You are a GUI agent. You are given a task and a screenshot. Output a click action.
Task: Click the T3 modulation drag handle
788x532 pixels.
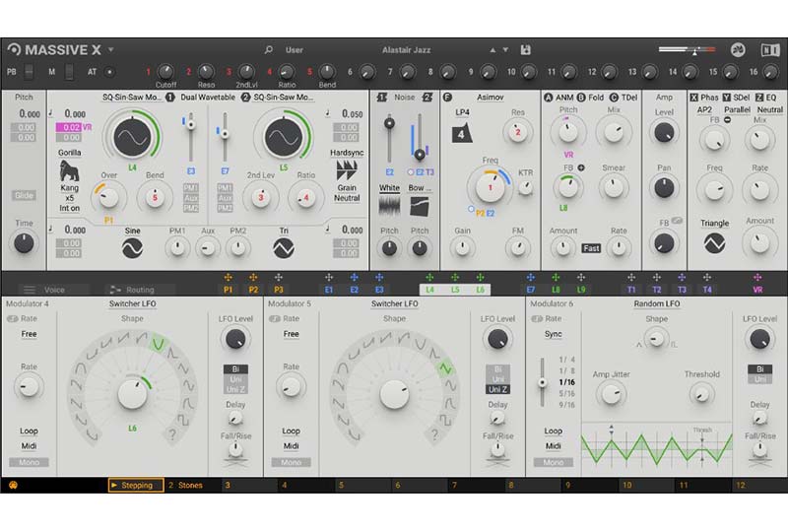[682, 277]
